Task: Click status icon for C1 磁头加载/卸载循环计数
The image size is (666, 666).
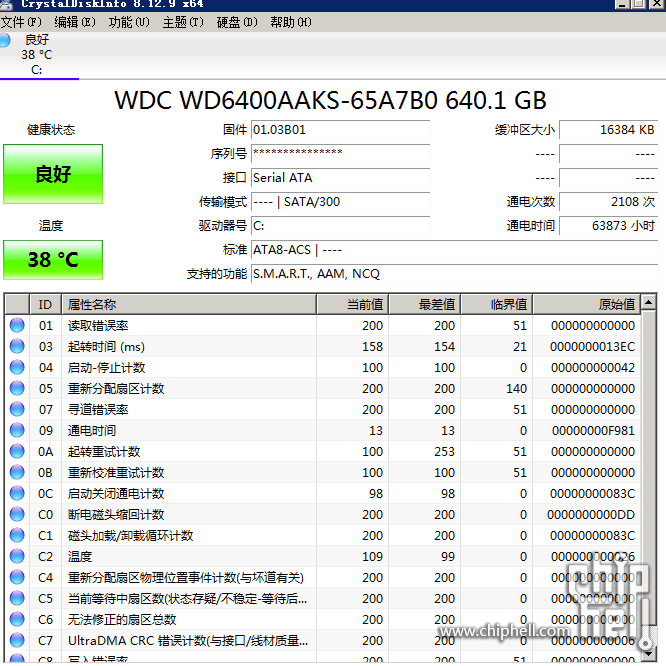Action: (17, 535)
